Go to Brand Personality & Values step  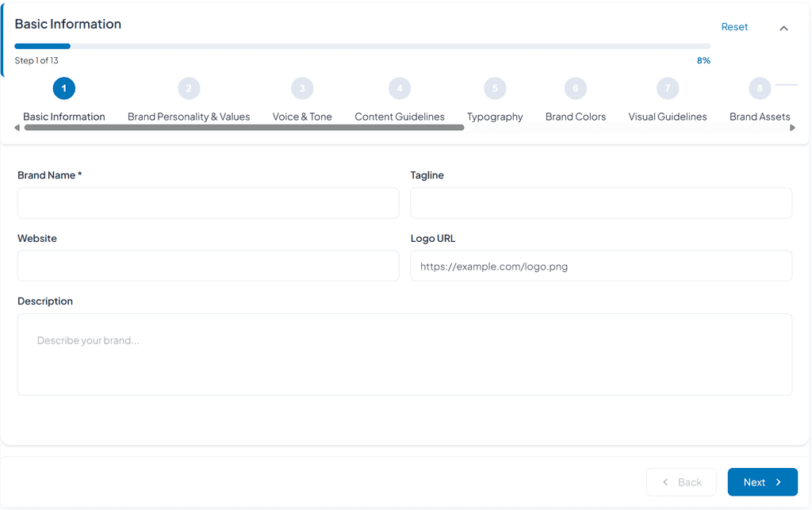(189, 117)
